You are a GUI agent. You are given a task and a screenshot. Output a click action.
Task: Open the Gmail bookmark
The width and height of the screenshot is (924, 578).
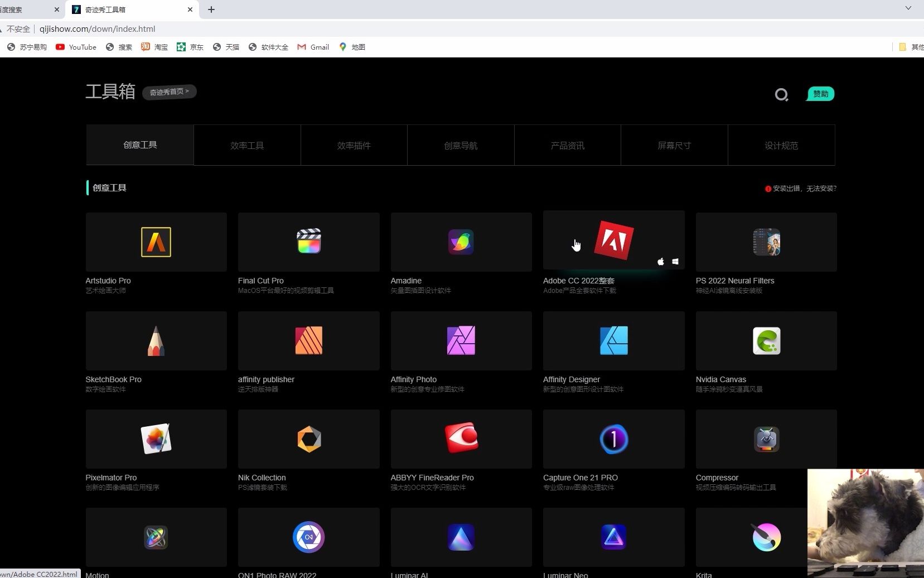tap(313, 47)
